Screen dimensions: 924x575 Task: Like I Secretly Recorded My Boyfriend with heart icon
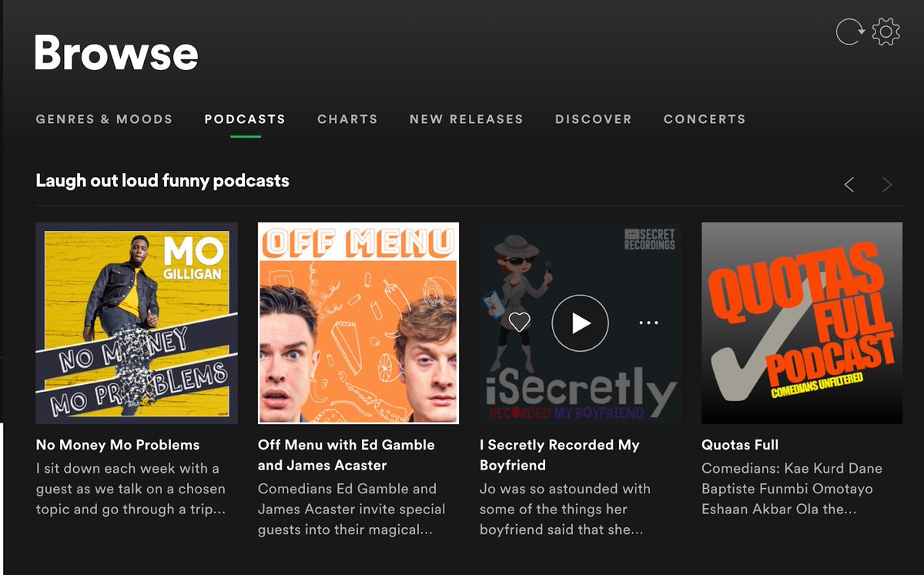520,323
